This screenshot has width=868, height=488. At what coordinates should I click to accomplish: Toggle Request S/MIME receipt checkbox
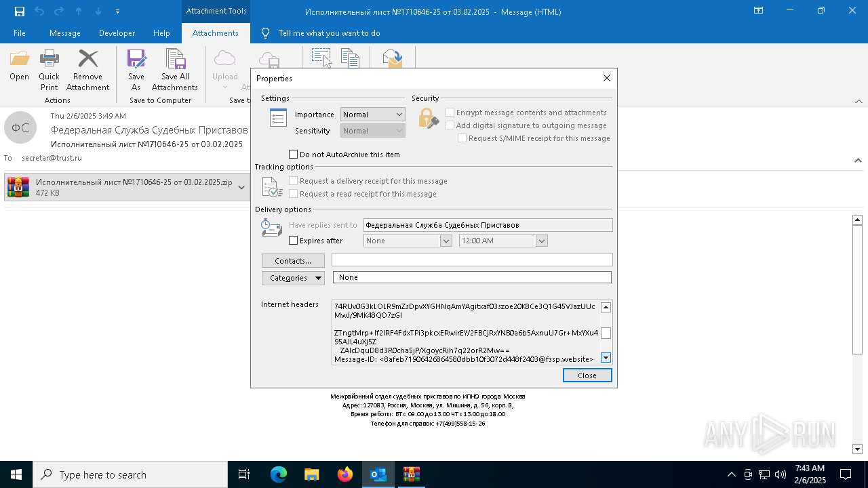462,138
